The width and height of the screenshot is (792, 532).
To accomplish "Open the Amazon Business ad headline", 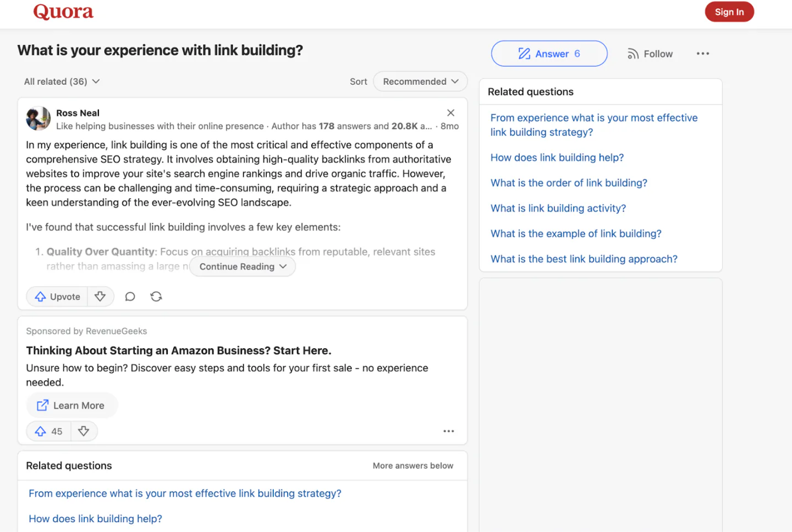I will pyautogui.click(x=179, y=350).
